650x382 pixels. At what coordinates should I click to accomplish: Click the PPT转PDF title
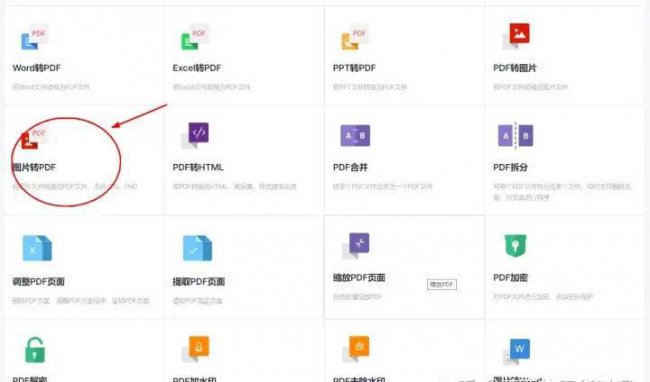click(x=354, y=68)
